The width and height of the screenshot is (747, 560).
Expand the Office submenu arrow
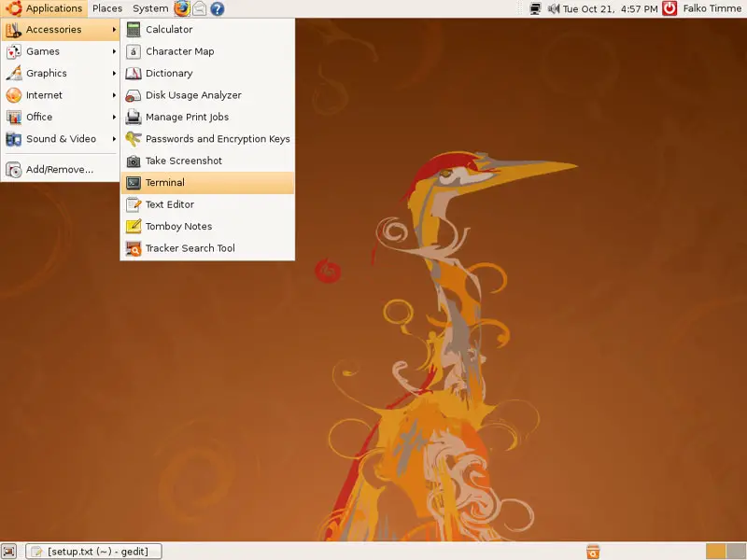(x=114, y=118)
